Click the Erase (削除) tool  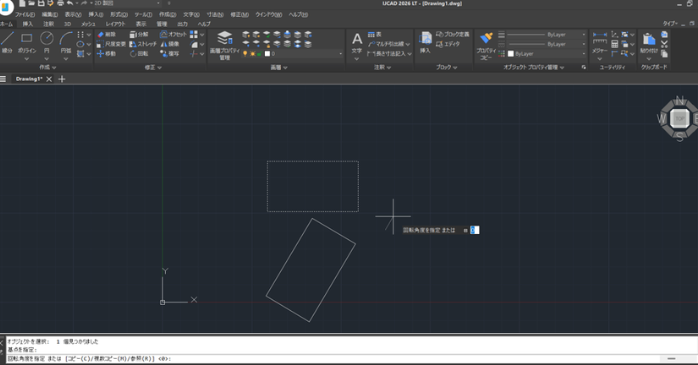[x=106, y=34]
